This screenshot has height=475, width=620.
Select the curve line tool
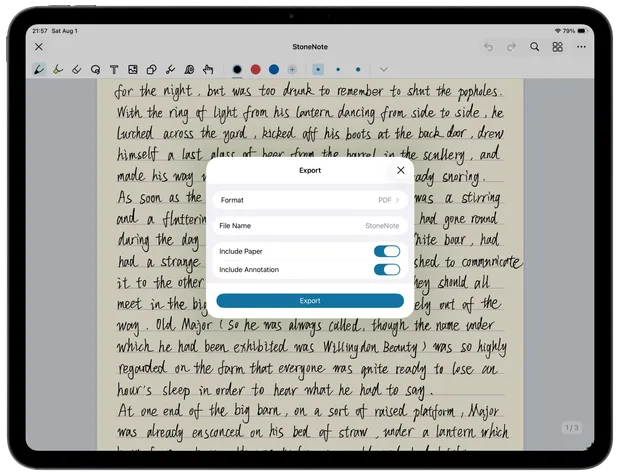click(x=170, y=70)
